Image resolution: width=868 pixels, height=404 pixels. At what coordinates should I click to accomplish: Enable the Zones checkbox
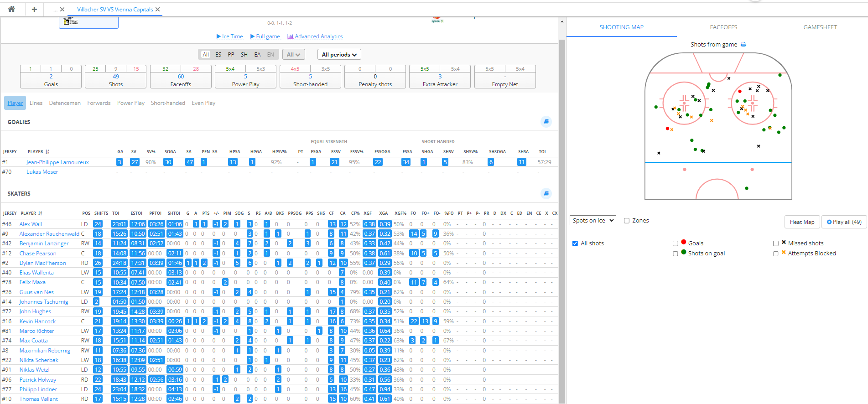(x=627, y=221)
